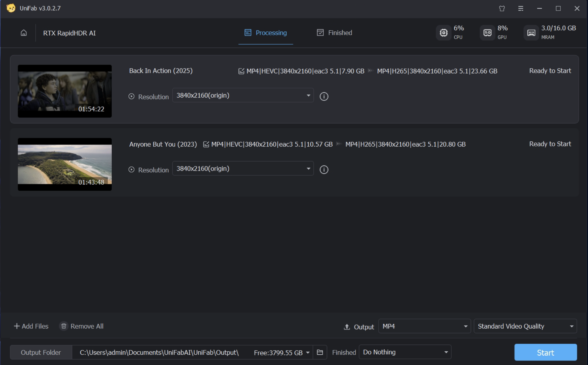The image size is (588, 365).
Task: Click the Output upload icon
Action: [347, 327]
